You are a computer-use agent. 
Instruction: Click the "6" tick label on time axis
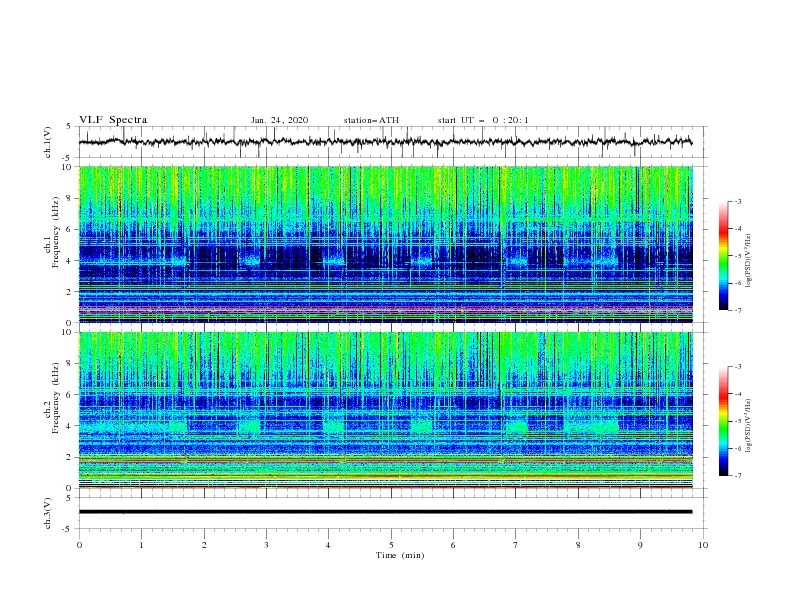453,545
